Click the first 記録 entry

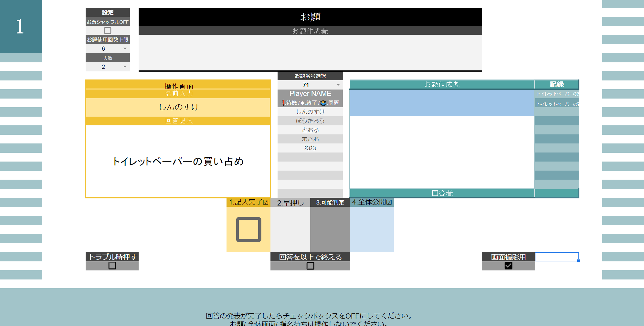(x=557, y=94)
